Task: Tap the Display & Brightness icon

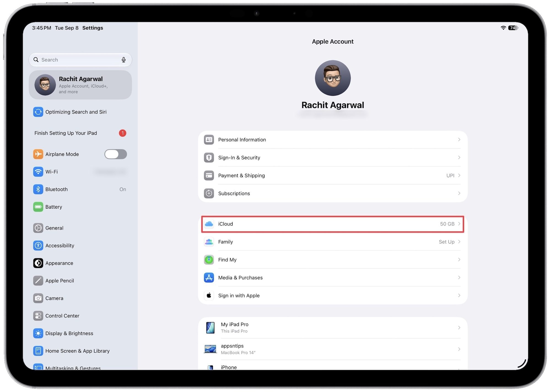Action: (x=38, y=333)
